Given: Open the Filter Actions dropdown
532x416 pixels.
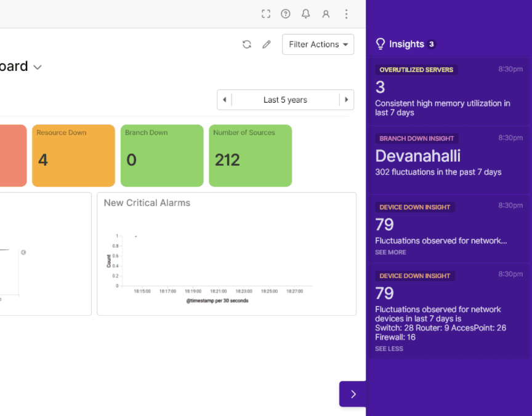Looking at the screenshot, I should point(318,44).
